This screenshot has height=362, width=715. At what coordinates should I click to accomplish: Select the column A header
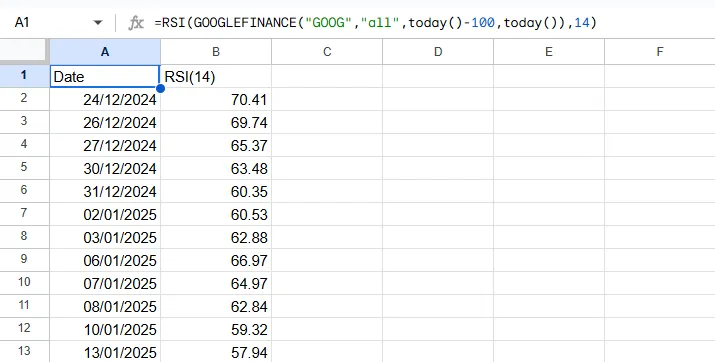point(105,52)
